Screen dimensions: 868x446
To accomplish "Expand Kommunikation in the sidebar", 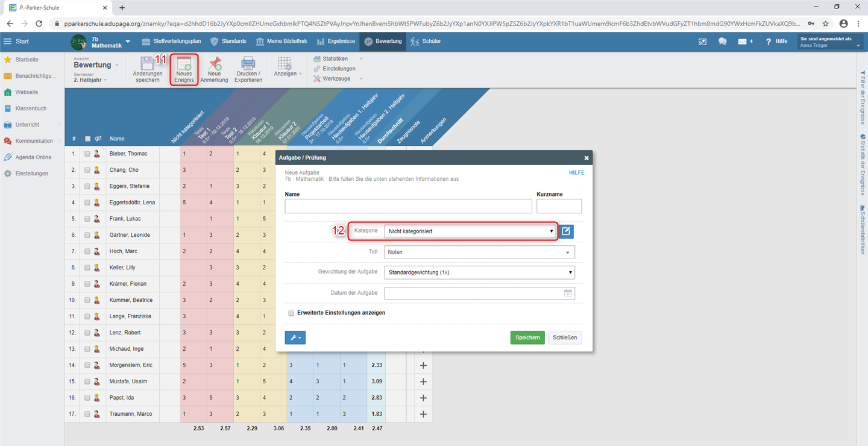I will (31, 141).
